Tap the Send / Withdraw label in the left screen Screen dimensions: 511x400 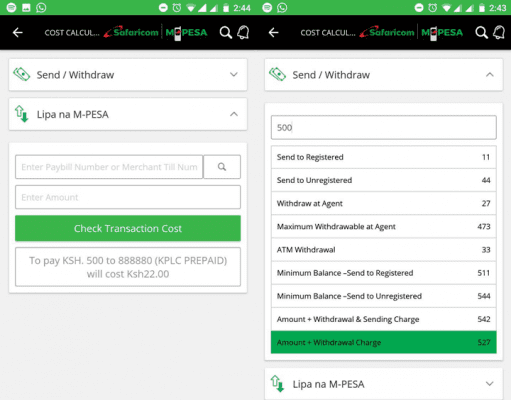click(x=75, y=75)
